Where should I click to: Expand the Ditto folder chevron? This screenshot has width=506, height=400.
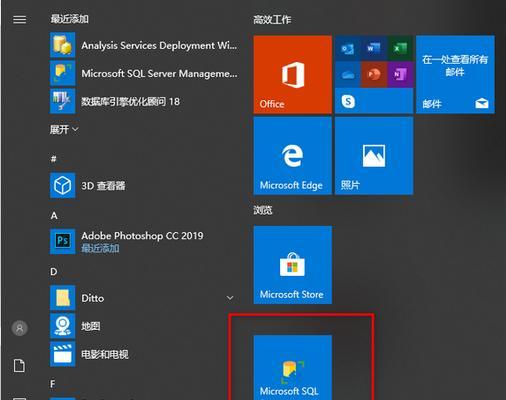pos(230,298)
